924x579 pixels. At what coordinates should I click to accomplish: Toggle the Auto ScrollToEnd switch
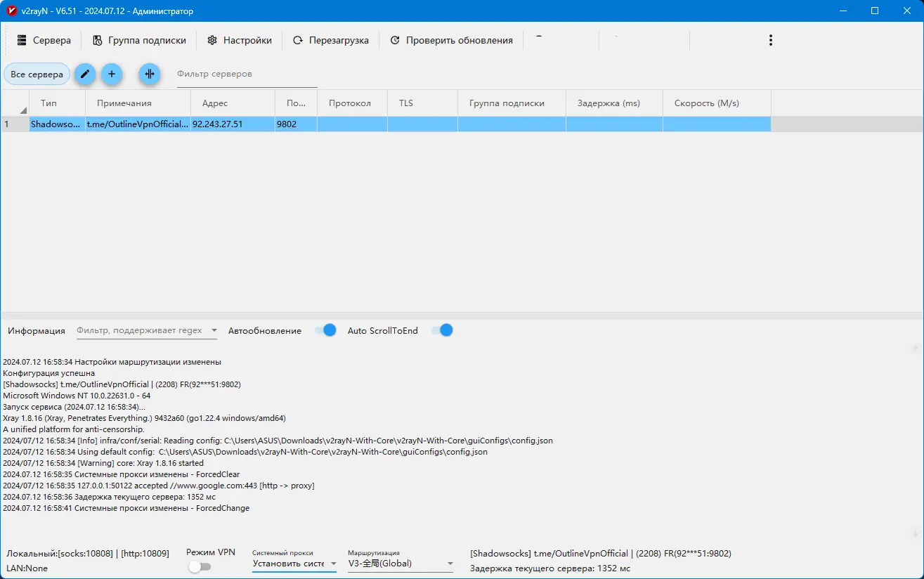coord(442,330)
